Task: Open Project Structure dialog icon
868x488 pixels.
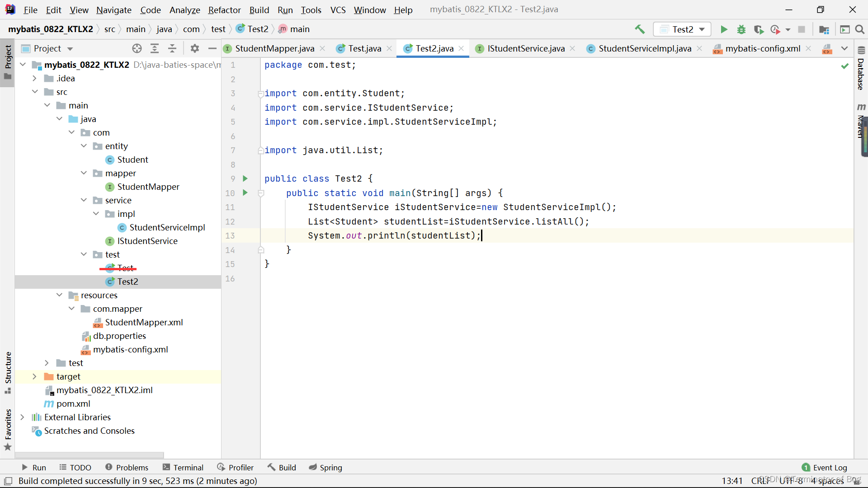Action: point(824,29)
